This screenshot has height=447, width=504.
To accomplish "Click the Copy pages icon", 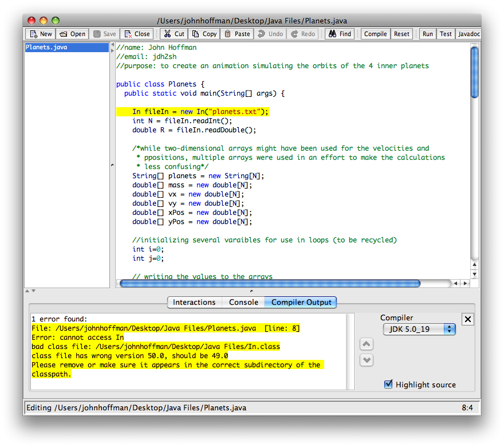I will coord(195,34).
